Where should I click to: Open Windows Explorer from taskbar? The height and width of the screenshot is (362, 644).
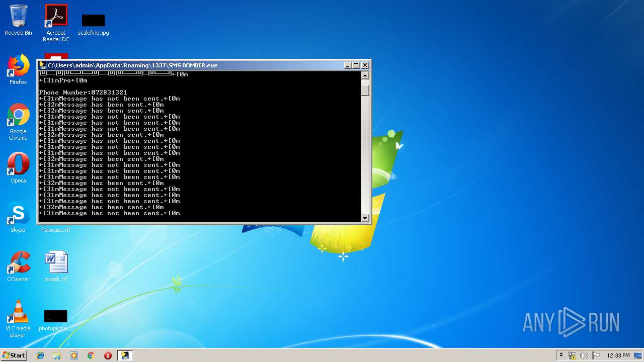(57, 355)
